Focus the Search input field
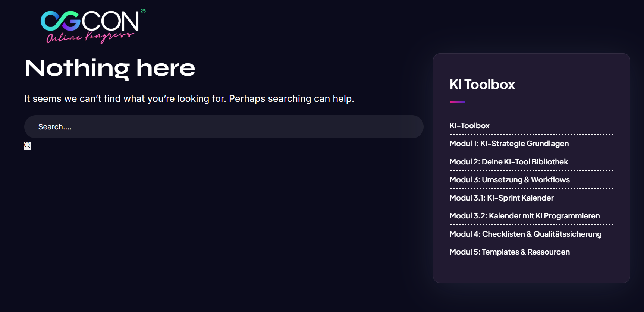644x312 pixels. (x=224, y=127)
